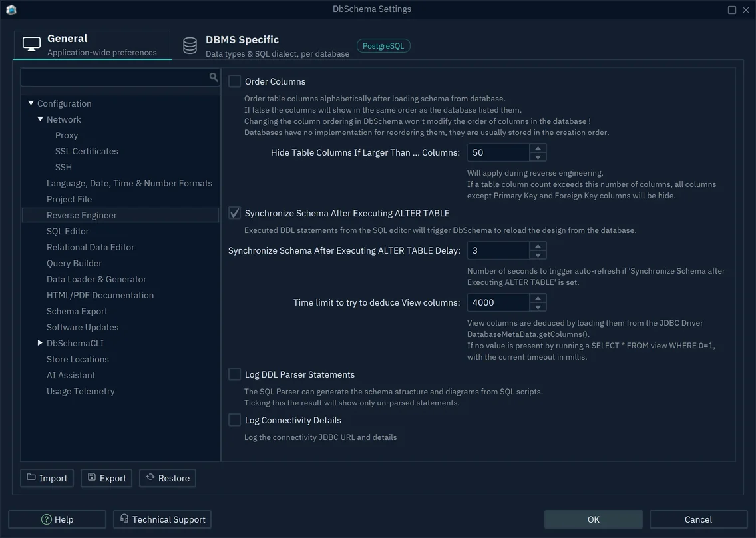Open Relational Data Editor settings
The height and width of the screenshot is (538, 756).
point(90,247)
